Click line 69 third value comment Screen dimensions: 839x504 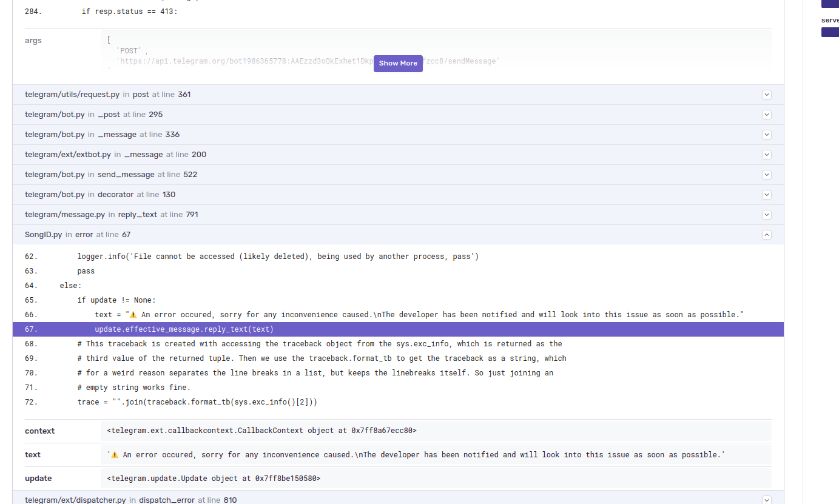pyautogui.click(x=322, y=358)
